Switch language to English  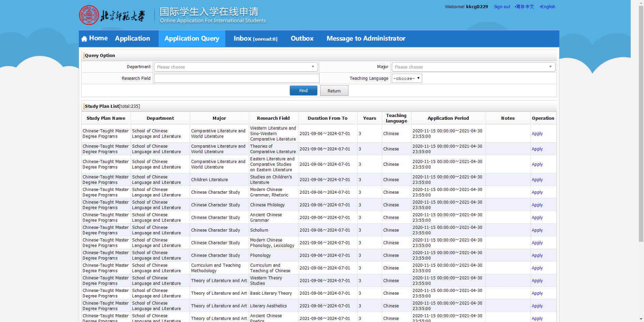pos(548,7)
